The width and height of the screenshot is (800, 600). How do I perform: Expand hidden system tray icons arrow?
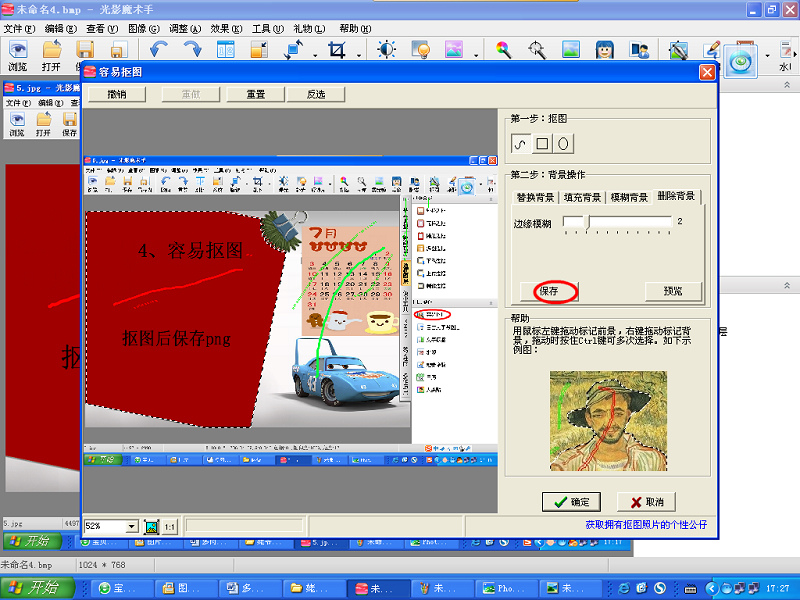[x=710, y=588]
